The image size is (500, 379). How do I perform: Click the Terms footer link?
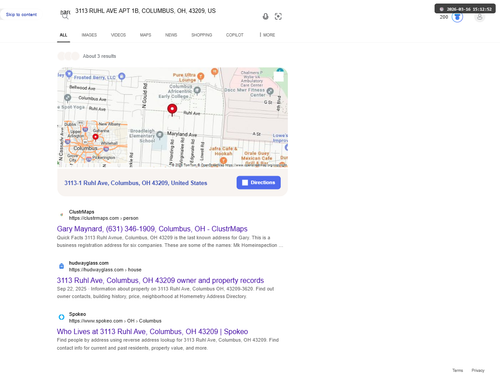458,370
